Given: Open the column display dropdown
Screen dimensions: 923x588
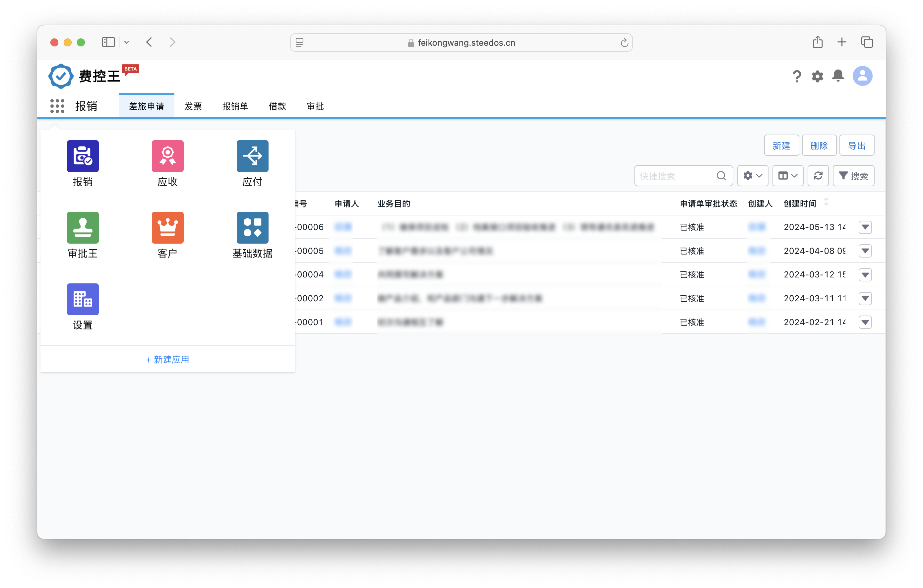Looking at the screenshot, I should [788, 176].
